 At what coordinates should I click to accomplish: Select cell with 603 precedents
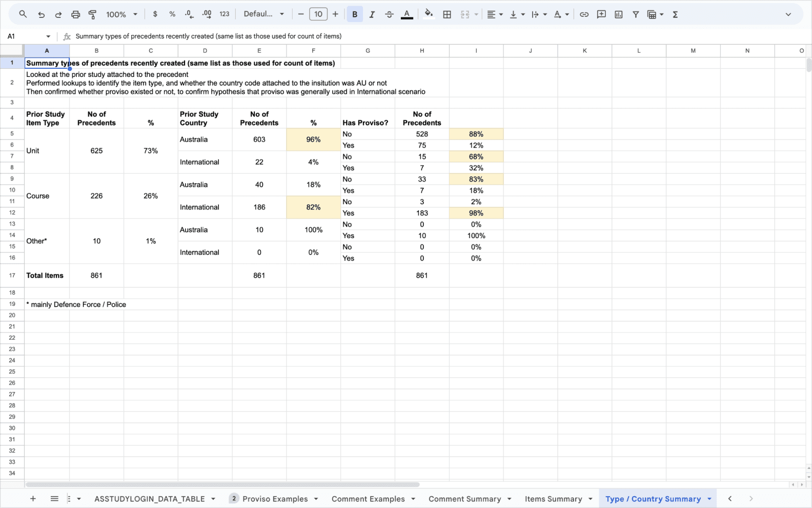point(259,140)
